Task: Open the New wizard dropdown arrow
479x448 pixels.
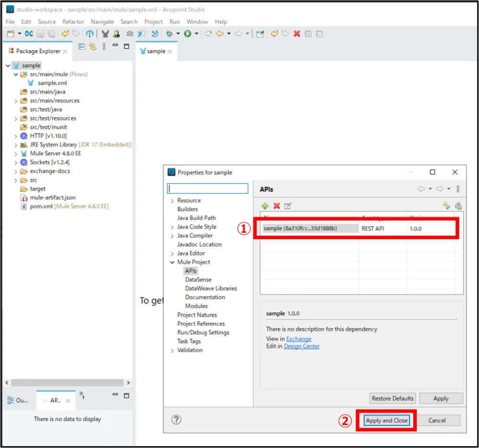Action: [x=19, y=34]
